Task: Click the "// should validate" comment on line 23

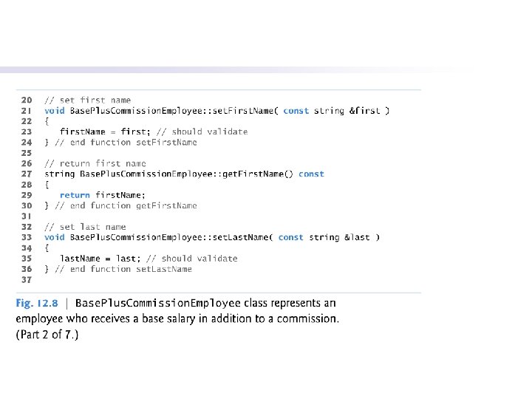Action: coord(201,132)
